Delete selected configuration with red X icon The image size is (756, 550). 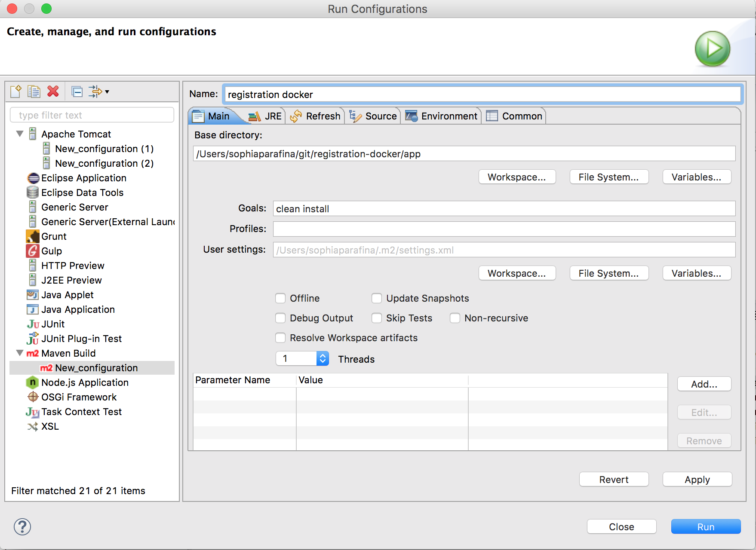tap(53, 91)
